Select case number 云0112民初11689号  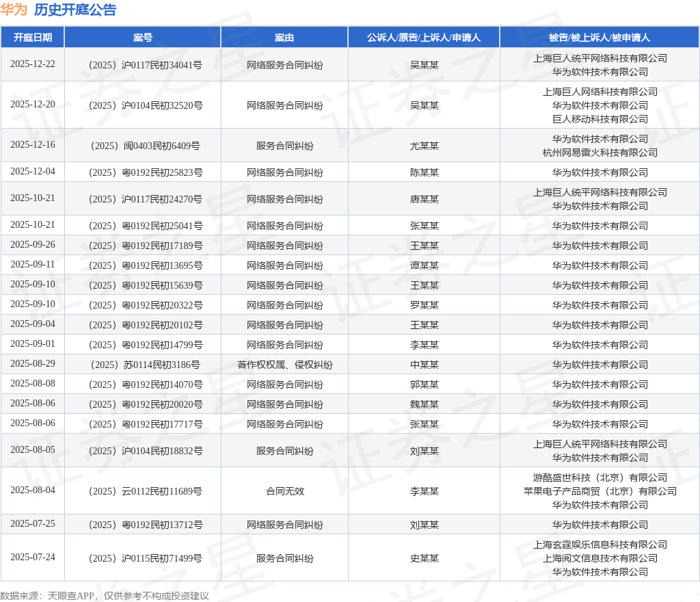coord(146,491)
